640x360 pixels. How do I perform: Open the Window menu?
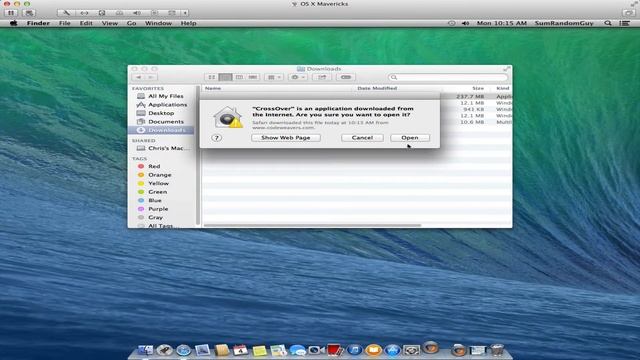[158, 23]
